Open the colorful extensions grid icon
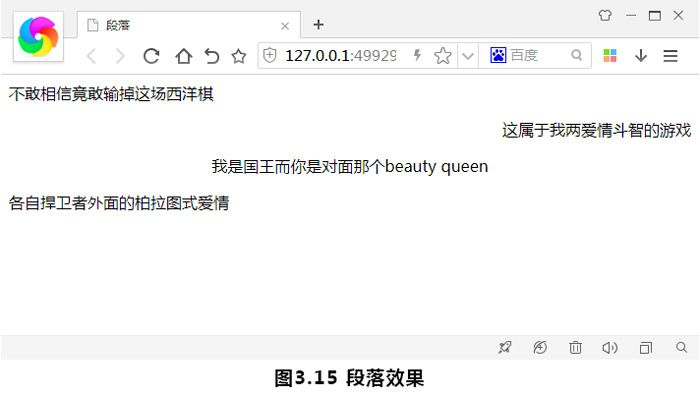 (610, 56)
